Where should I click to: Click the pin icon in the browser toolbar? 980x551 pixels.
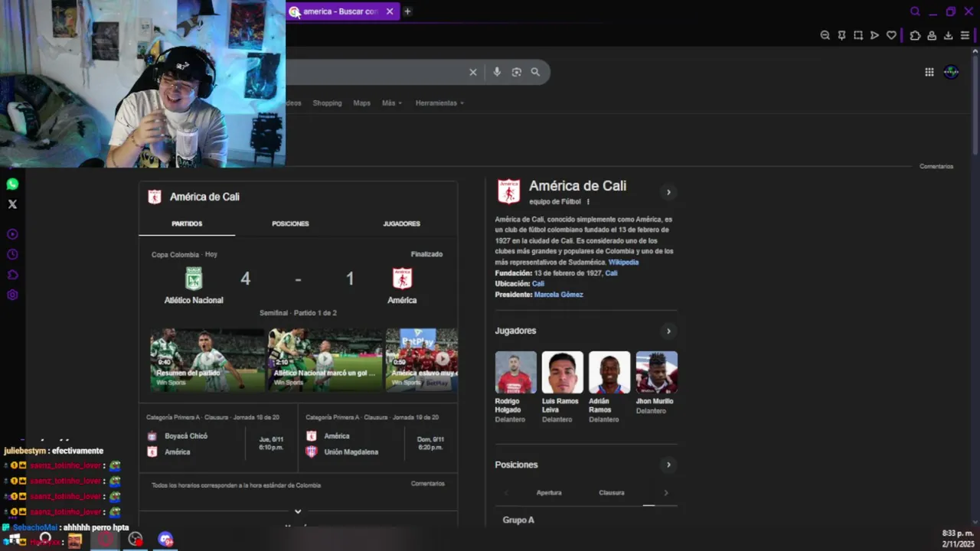(841, 35)
